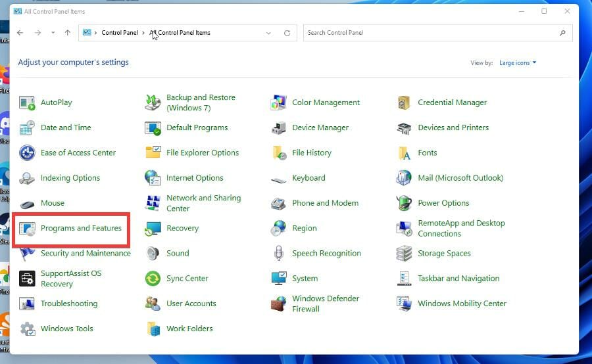Expand the address bar history dropdown
592x364 pixels.
pos(268,33)
